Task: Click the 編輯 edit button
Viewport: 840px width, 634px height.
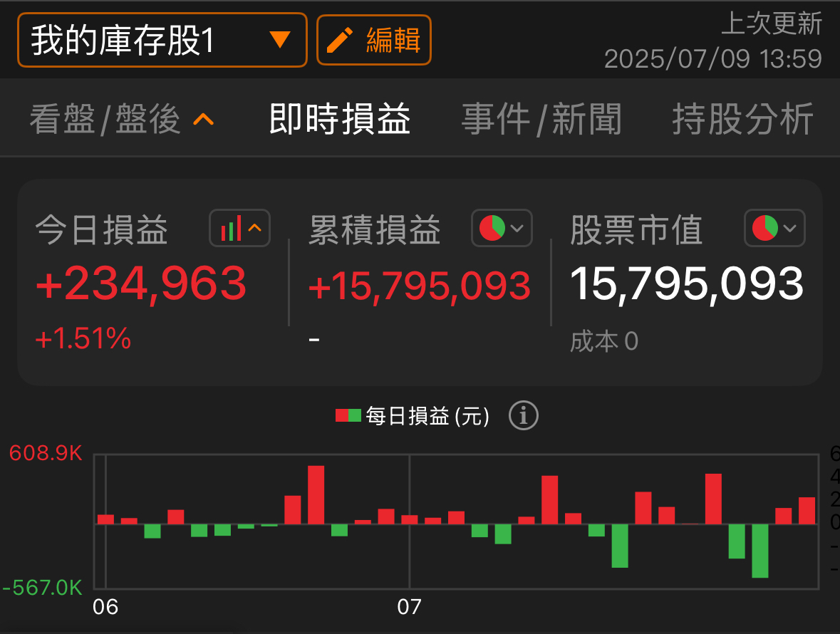Action: 374,40
